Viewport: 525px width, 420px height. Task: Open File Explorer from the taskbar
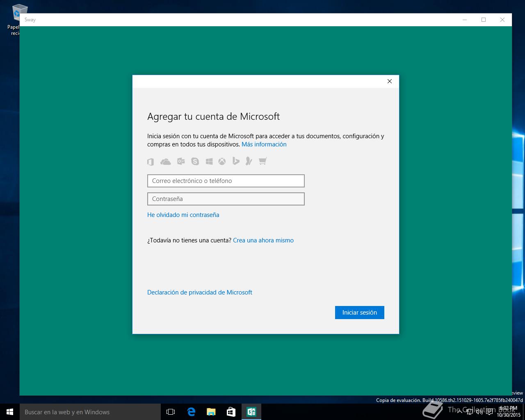point(211,412)
